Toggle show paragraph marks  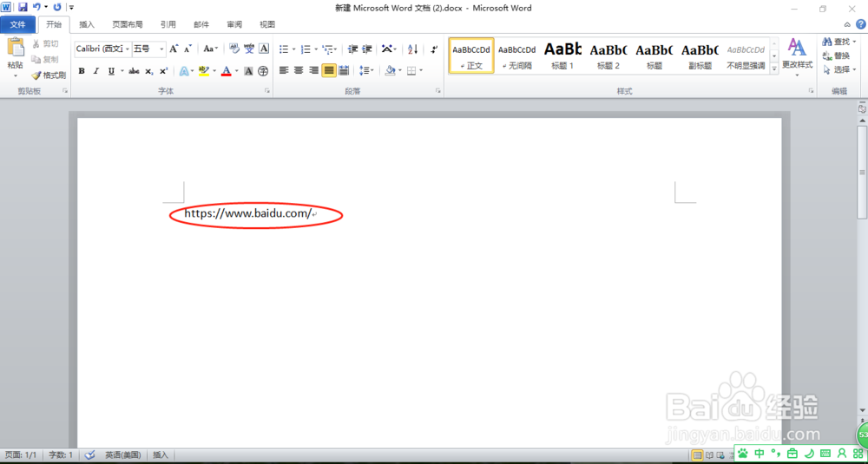[x=434, y=49]
